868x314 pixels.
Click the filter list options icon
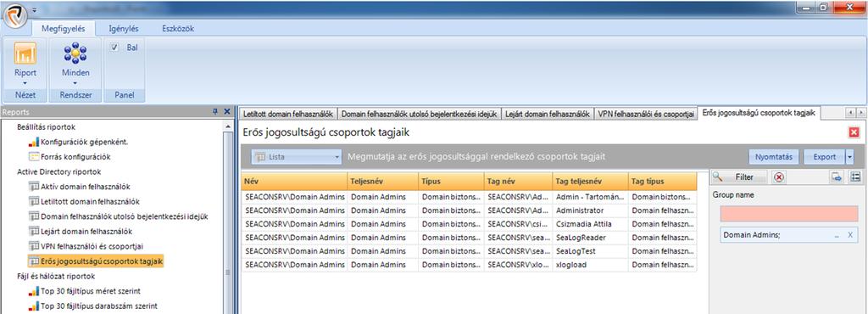(855, 177)
